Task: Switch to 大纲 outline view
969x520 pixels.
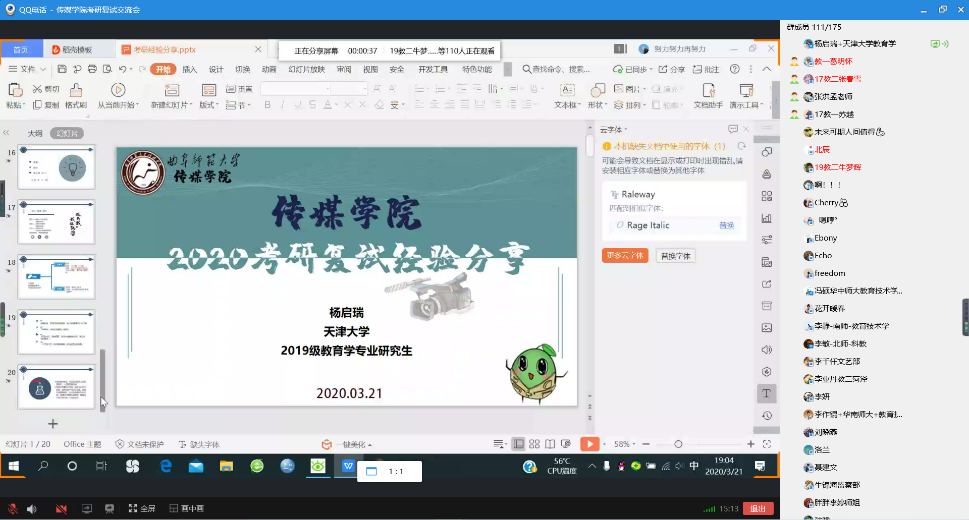Action: point(35,133)
